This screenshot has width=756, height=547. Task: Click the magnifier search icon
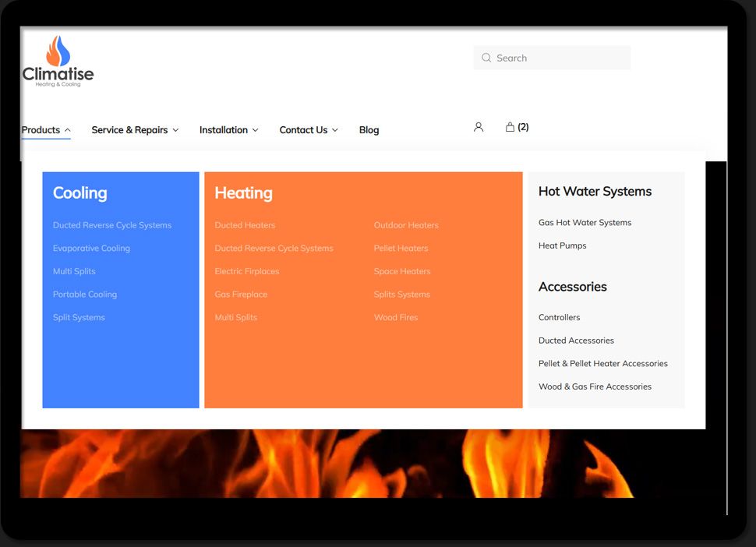pyautogui.click(x=486, y=58)
